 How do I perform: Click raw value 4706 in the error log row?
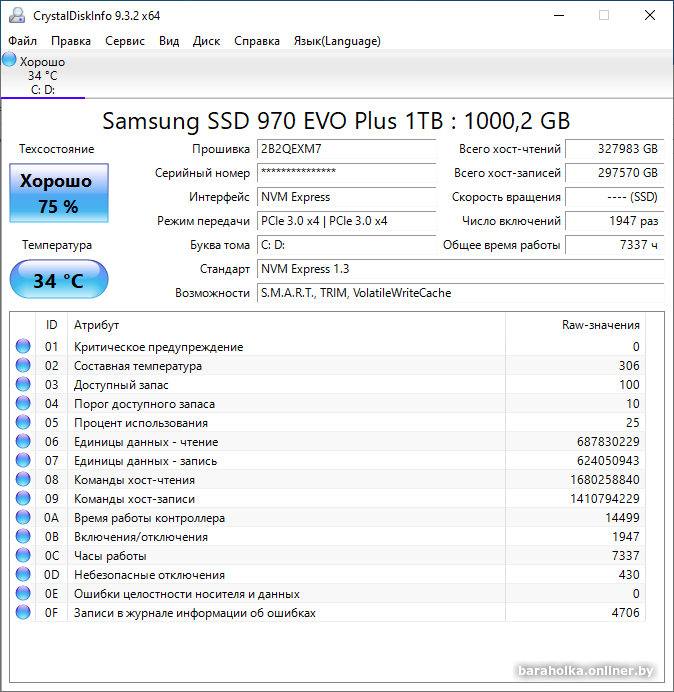[x=625, y=613]
